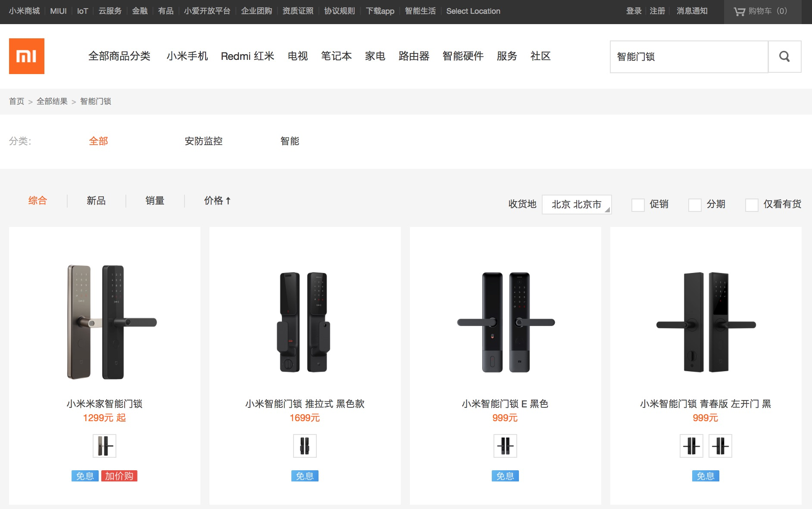Go to 全部结果 breadcrumb
Viewport: 812px width, 509px height.
tap(52, 101)
